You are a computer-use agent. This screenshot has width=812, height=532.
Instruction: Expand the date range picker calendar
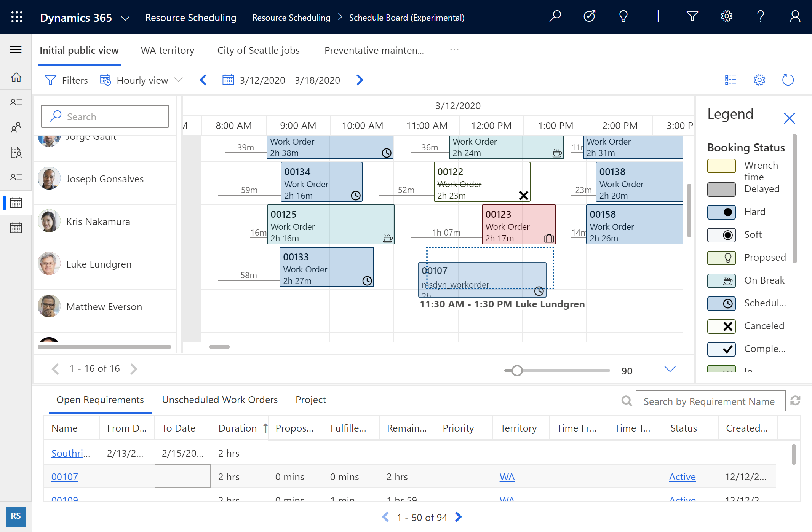(x=228, y=80)
